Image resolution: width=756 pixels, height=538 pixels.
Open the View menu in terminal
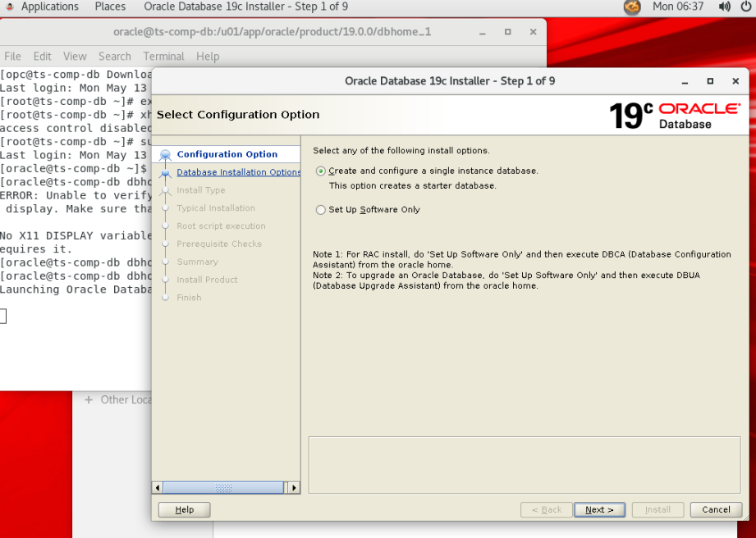[75, 57]
